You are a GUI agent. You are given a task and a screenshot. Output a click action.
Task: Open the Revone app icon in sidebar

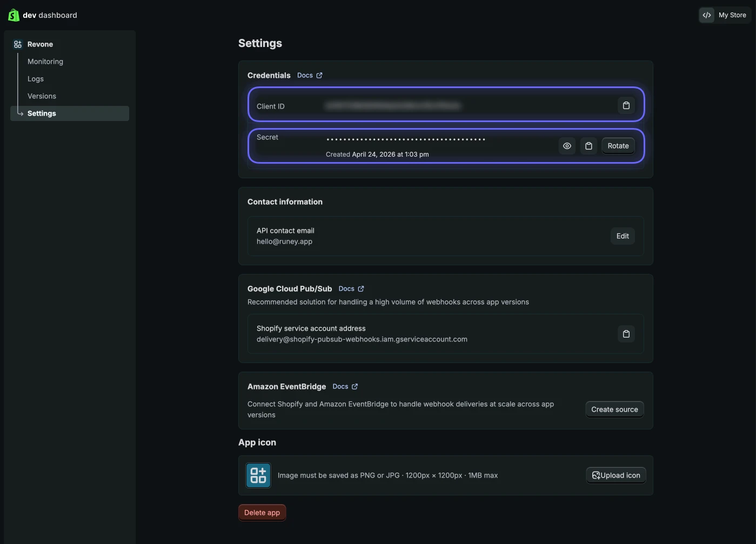click(18, 44)
